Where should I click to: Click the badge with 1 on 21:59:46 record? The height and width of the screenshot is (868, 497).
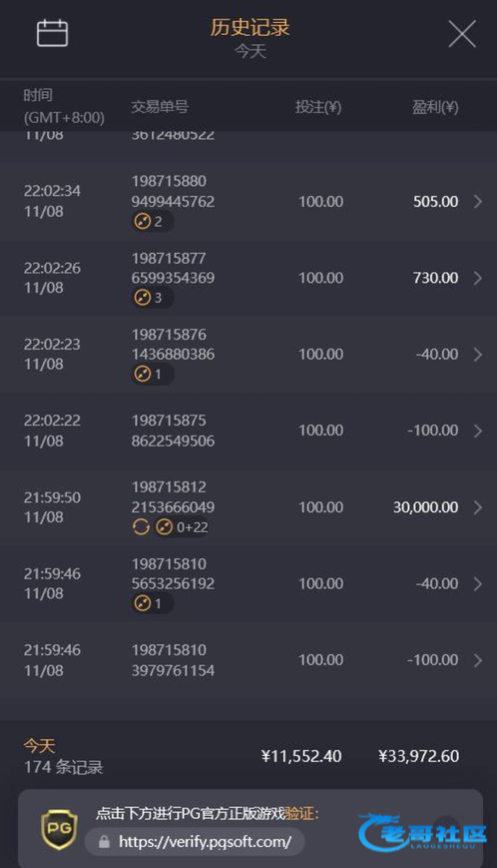click(x=149, y=603)
